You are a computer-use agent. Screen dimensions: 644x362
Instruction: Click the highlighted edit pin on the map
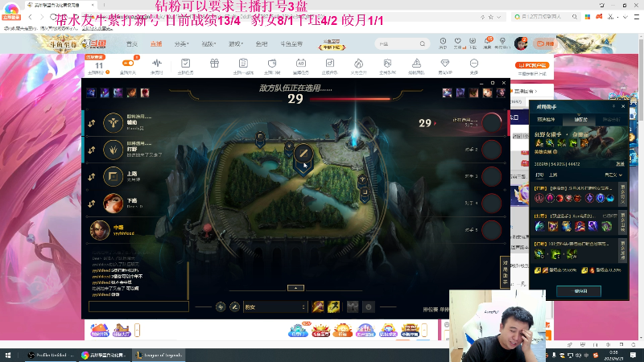(303, 154)
